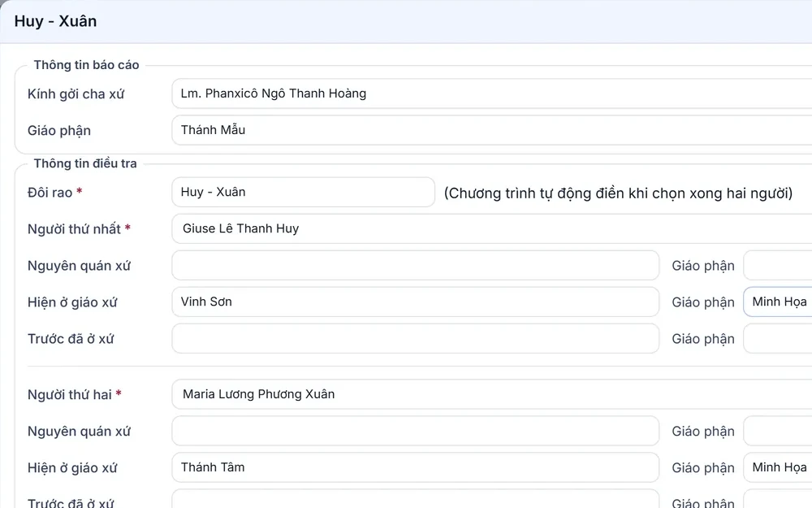Click the Giáo phận field beside second person's Nguyên quán xứ

coord(778,431)
